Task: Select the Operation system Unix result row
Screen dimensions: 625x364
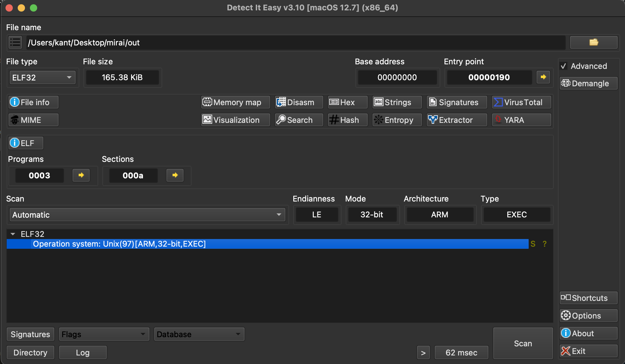Action: click(267, 244)
